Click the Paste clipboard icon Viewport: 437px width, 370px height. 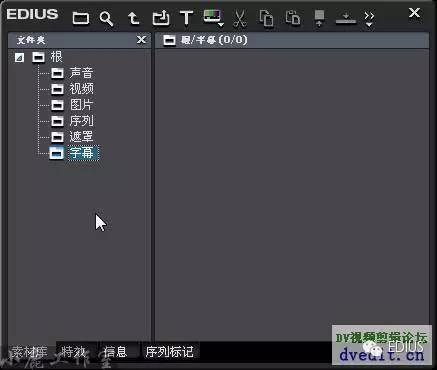(x=293, y=18)
